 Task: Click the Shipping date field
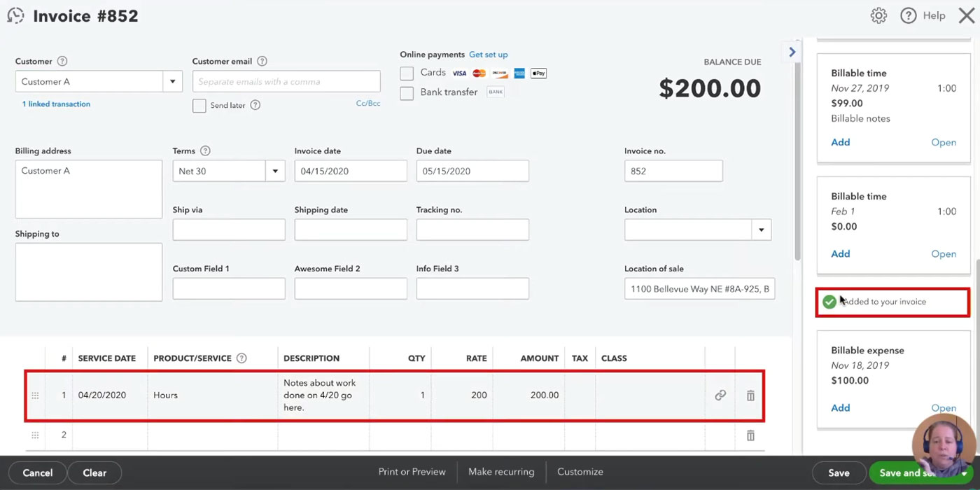pos(351,230)
